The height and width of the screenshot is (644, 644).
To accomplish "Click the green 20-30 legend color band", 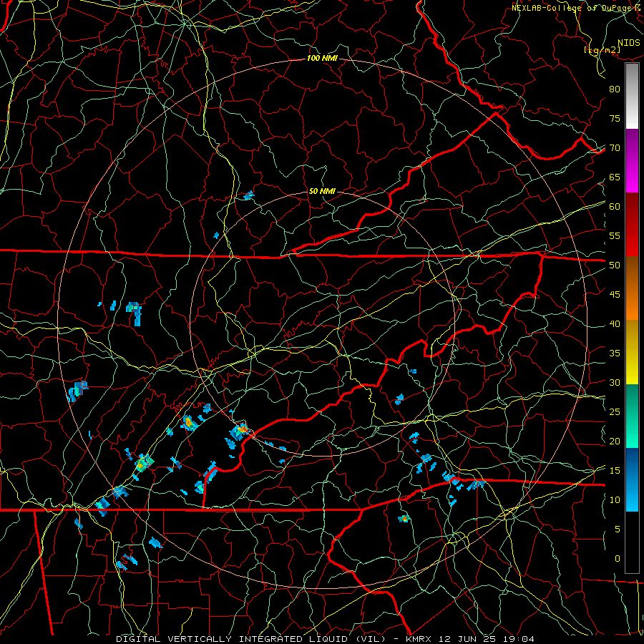I will click(632, 416).
